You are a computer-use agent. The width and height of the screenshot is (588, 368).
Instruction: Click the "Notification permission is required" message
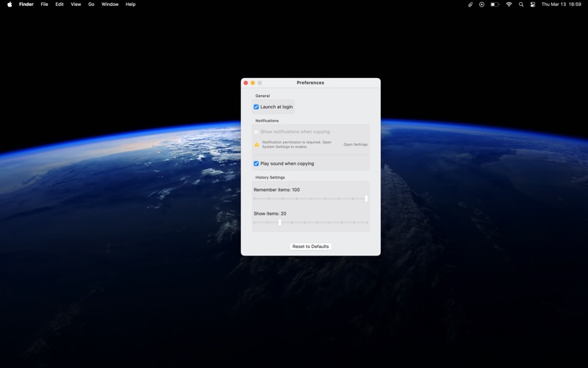pyautogui.click(x=297, y=144)
